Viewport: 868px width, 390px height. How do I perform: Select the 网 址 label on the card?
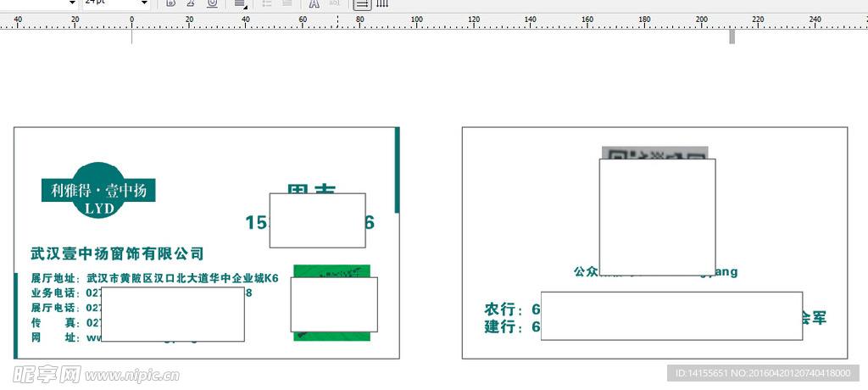coord(55,337)
